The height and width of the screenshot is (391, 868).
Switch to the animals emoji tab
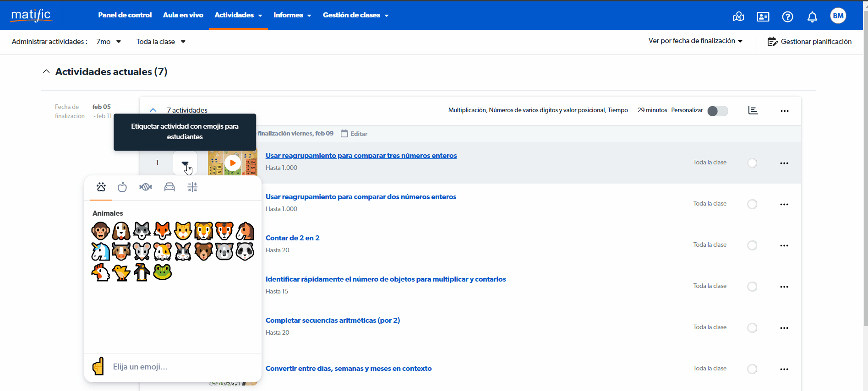[101, 187]
